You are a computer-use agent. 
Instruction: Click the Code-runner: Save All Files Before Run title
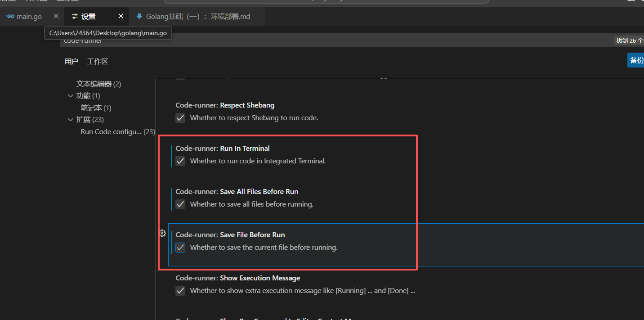pos(237,192)
